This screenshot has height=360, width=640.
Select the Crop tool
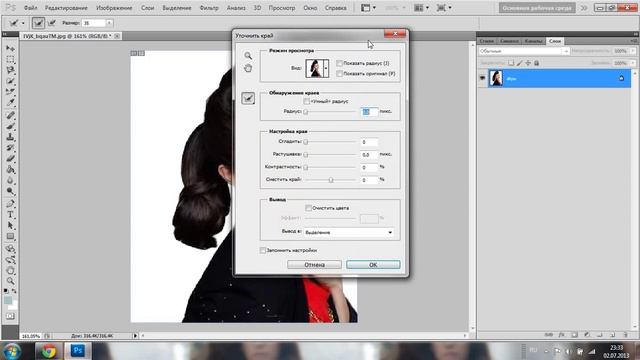10,92
